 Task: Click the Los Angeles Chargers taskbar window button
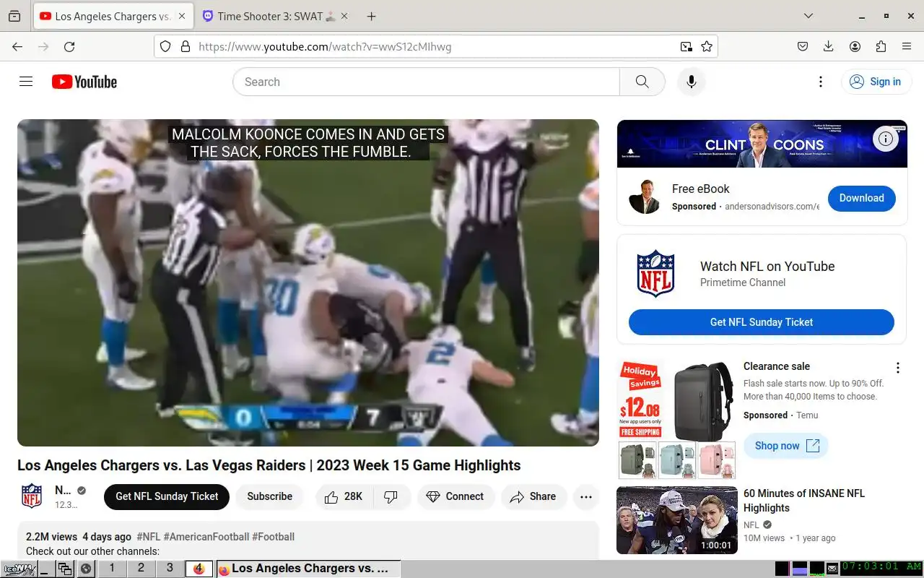click(308, 569)
